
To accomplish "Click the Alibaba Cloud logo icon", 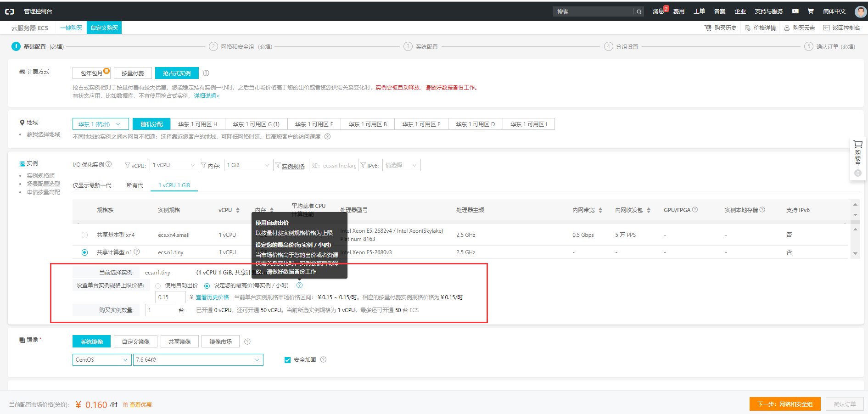I will [9, 11].
